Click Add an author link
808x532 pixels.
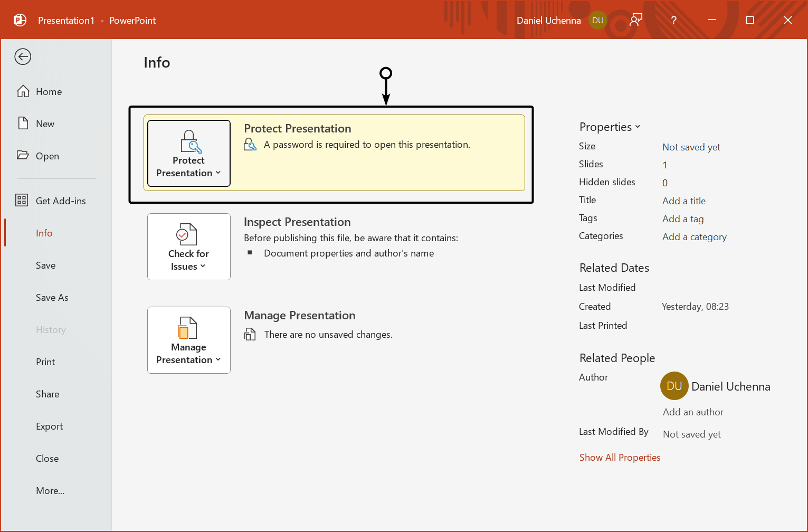click(693, 412)
